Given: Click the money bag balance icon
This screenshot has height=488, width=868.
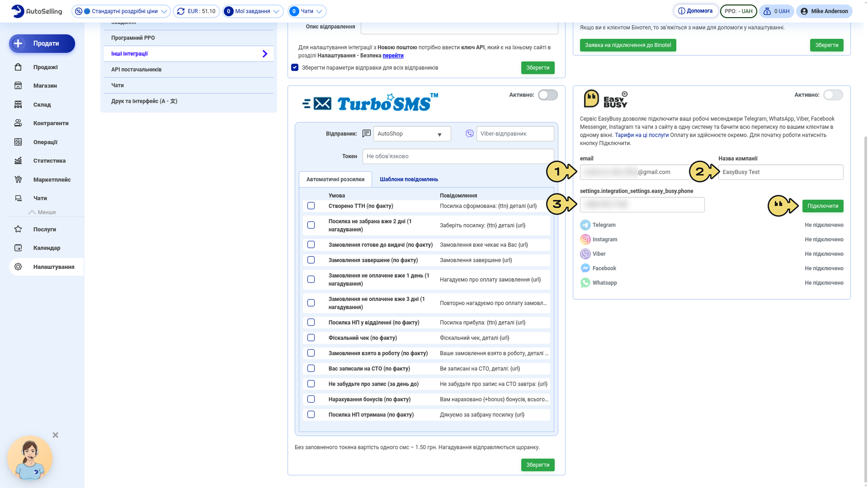Looking at the screenshot, I should (x=767, y=11).
